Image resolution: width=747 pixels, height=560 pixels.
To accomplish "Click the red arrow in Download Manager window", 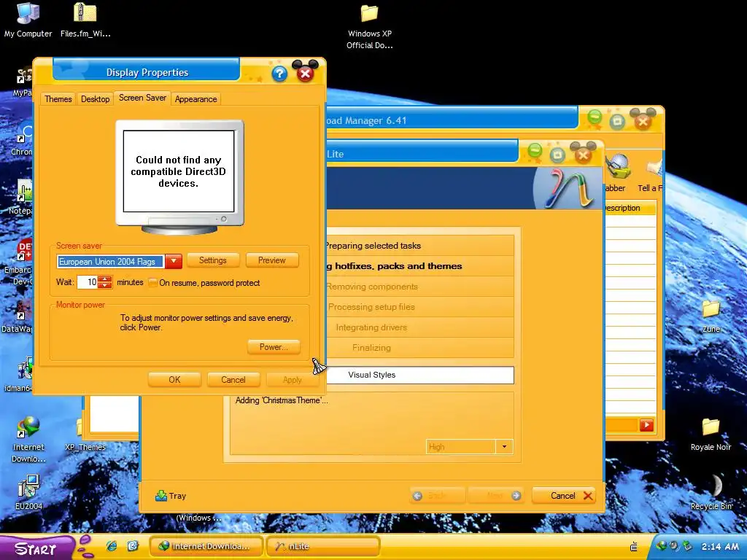I will pos(646,425).
